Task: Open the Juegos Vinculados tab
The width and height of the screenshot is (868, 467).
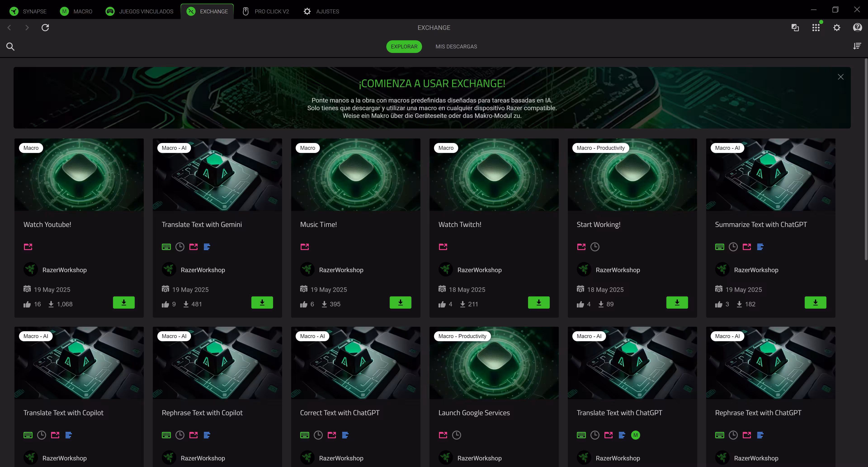Action: click(139, 11)
